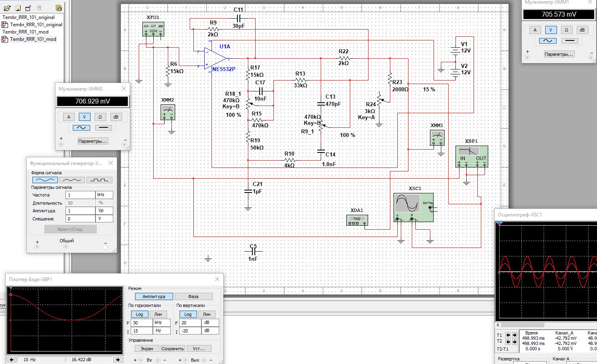
Task: Select DC signal mode in Multimeter-XMM2
Action: [104, 127]
